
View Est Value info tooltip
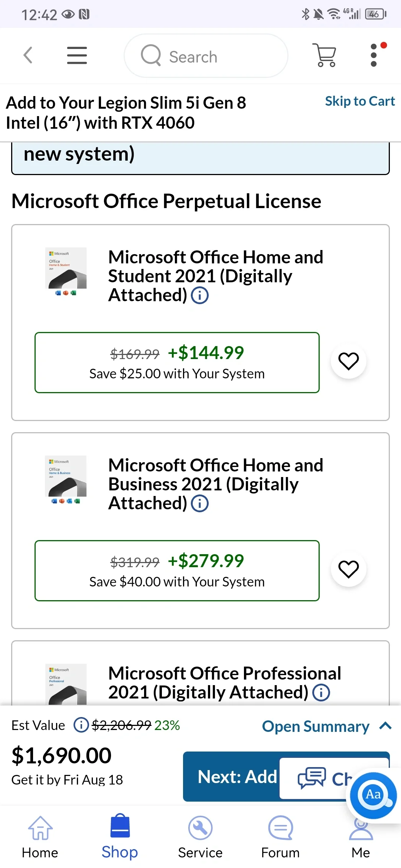click(81, 725)
